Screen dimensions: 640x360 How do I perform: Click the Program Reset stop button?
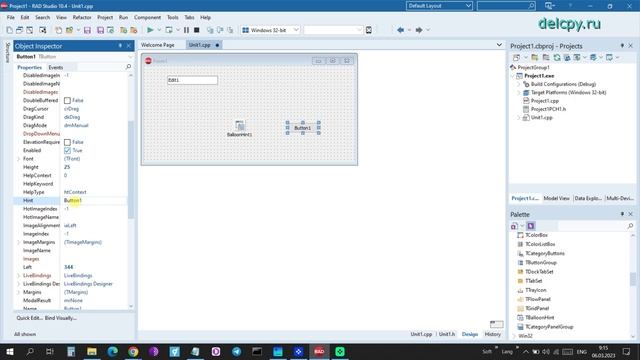point(196,30)
